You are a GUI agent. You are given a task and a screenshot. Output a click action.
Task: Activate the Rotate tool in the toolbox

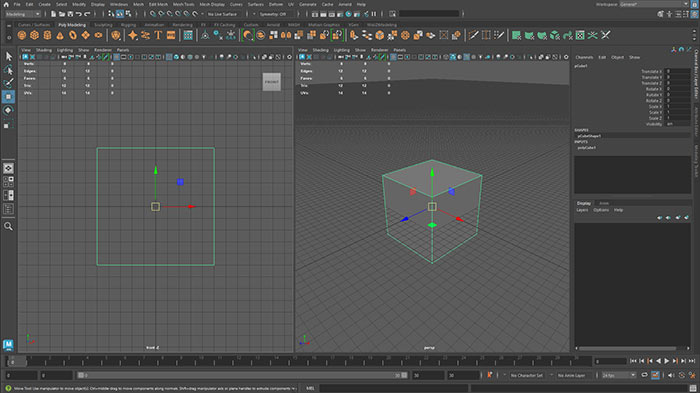click(8, 110)
